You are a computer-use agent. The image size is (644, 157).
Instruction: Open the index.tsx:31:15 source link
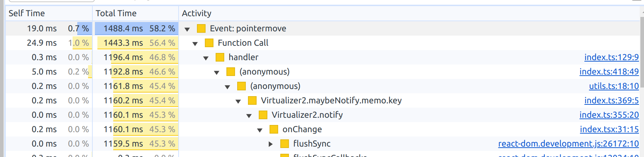tap(609, 129)
